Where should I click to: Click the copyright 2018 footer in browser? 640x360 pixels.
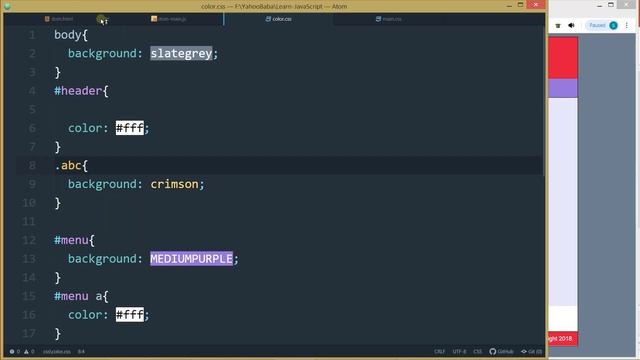coord(563,339)
